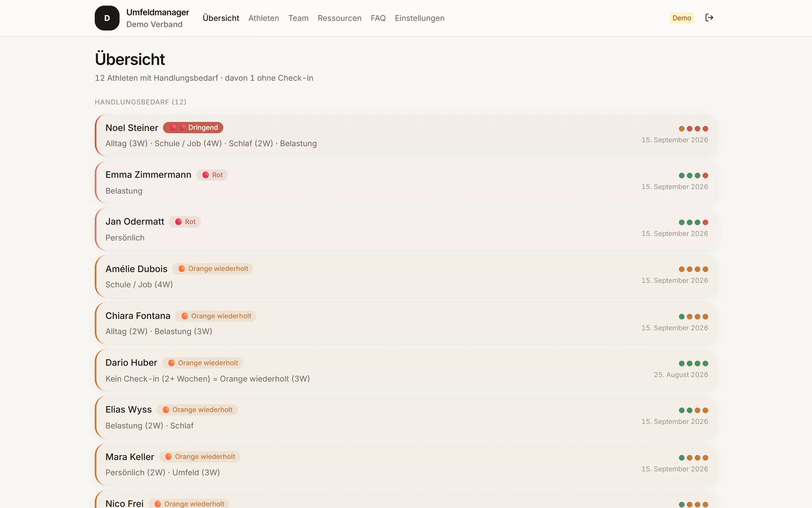The height and width of the screenshot is (508, 812).
Task: Open Elias Wyss' athlete entry
Action: tap(406, 417)
